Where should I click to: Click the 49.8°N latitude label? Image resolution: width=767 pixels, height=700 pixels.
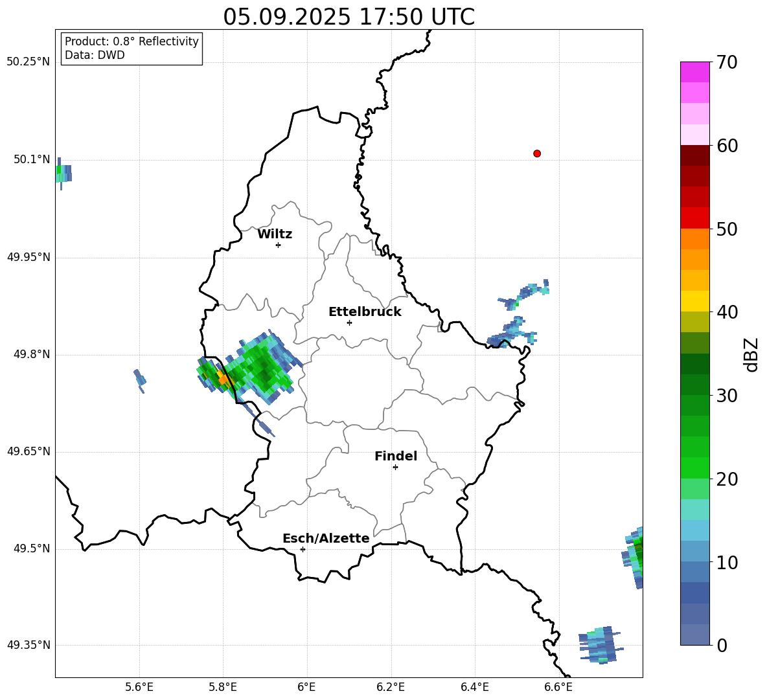31,354
